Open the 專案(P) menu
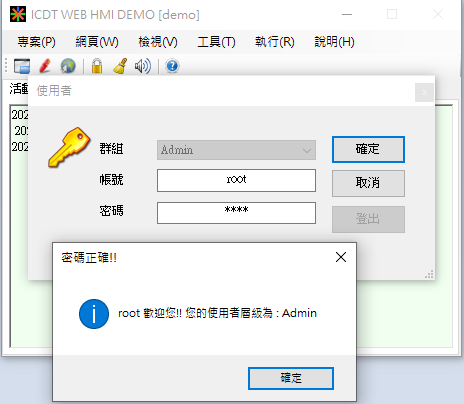Viewport: 464px width, 404px height. [37, 42]
